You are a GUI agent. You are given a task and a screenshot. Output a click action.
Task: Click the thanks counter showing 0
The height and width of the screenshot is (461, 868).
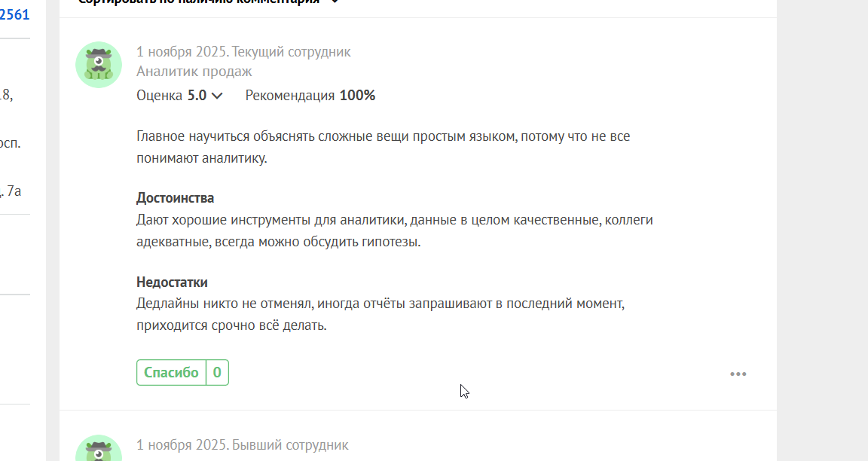[x=217, y=372]
